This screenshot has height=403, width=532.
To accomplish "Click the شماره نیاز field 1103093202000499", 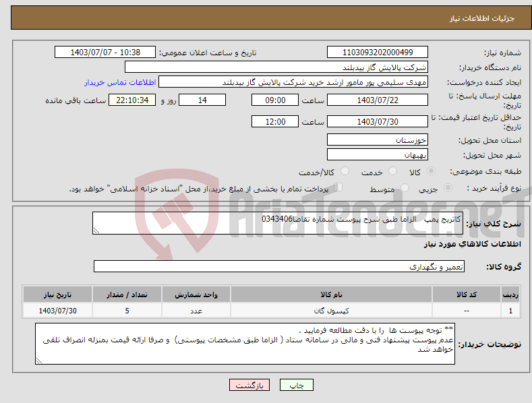I will [x=378, y=53].
